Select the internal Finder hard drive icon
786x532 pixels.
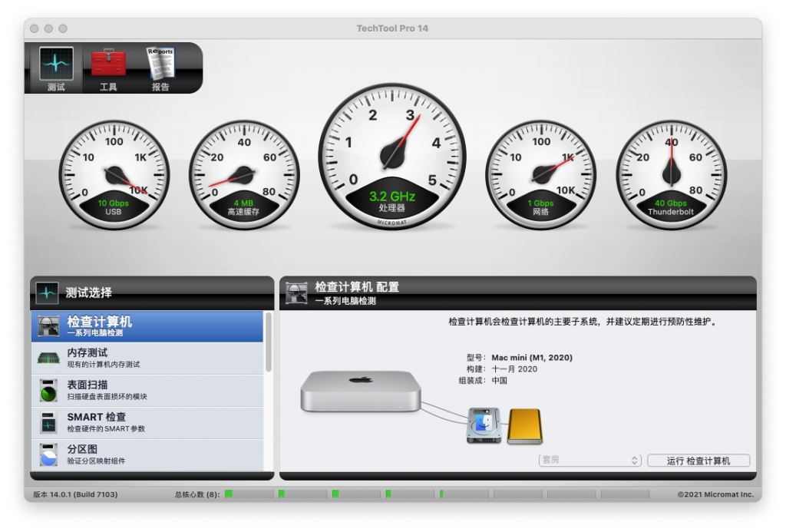pos(484,426)
